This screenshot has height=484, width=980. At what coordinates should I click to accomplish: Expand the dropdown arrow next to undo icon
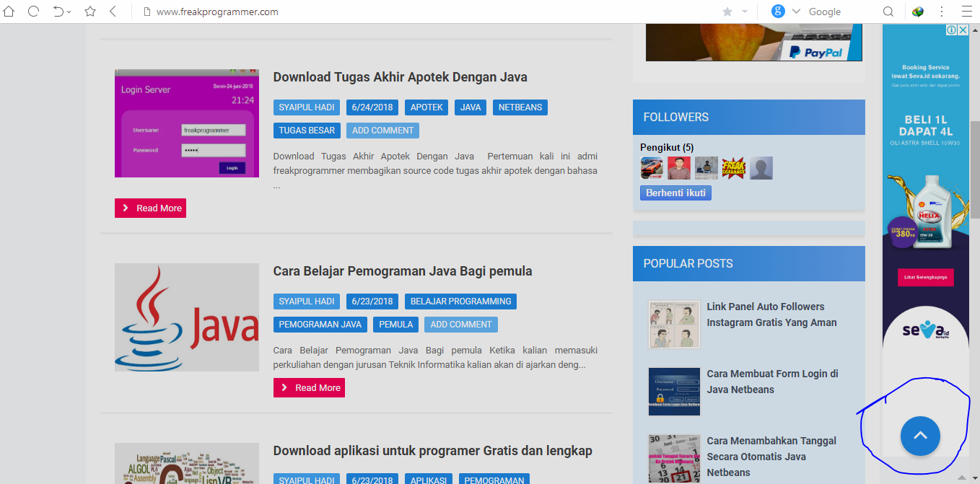pyautogui.click(x=69, y=12)
